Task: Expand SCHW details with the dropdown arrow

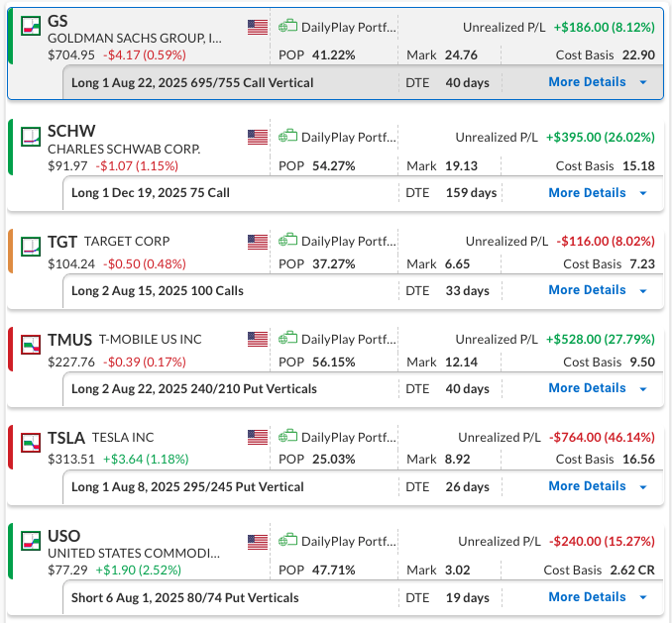Action: [643, 193]
